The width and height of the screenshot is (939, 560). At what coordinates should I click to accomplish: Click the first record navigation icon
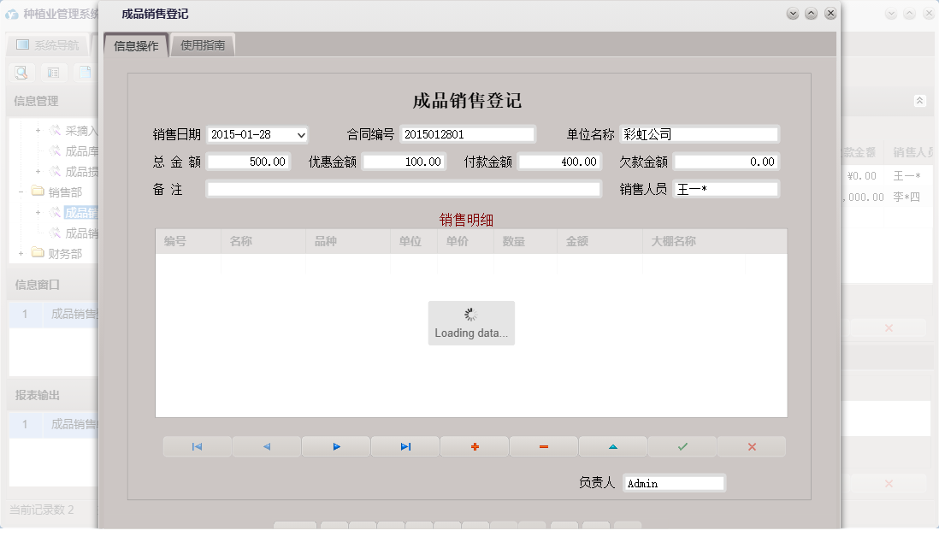pos(197,445)
